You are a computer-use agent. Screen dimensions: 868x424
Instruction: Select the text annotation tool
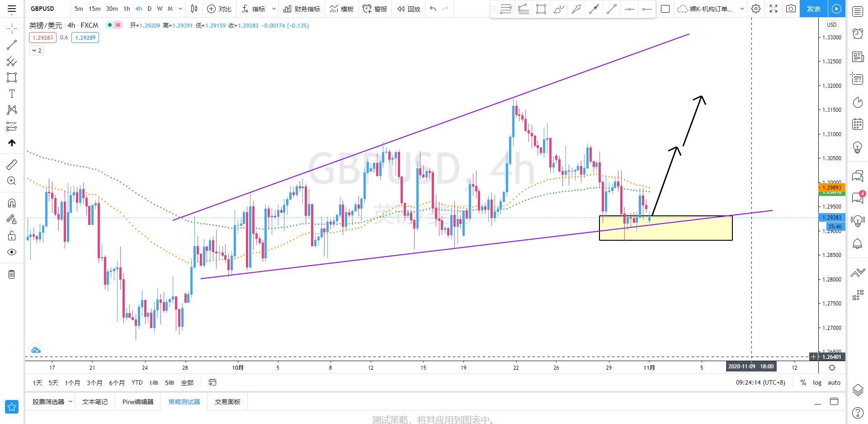point(12,94)
